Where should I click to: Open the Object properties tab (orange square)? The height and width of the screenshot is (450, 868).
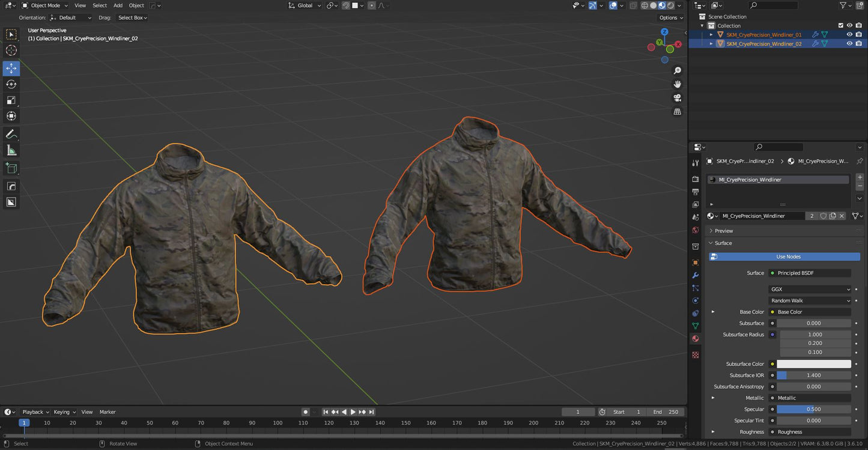pyautogui.click(x=695, y=263)
